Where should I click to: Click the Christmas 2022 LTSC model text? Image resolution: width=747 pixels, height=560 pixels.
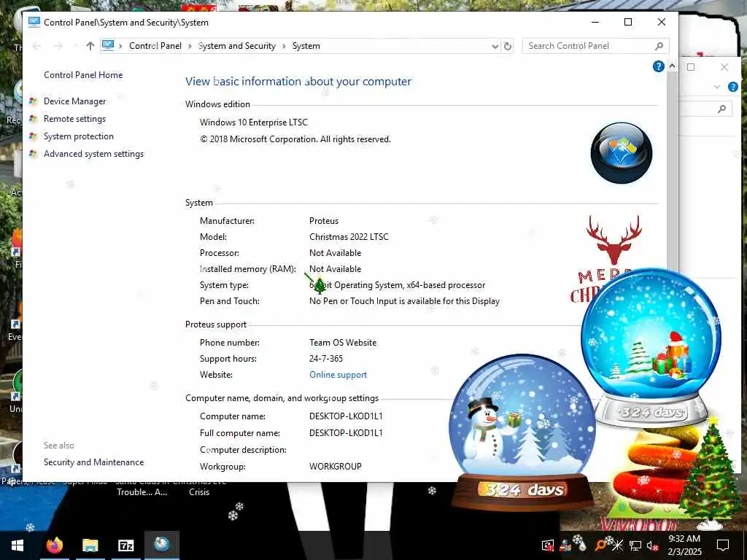coord(349,237)
